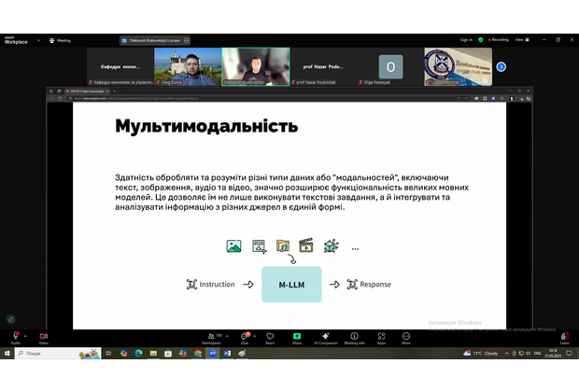Select prof Nazar Podolchak's participant tile

pyautogui.click(x=323, y=67)
